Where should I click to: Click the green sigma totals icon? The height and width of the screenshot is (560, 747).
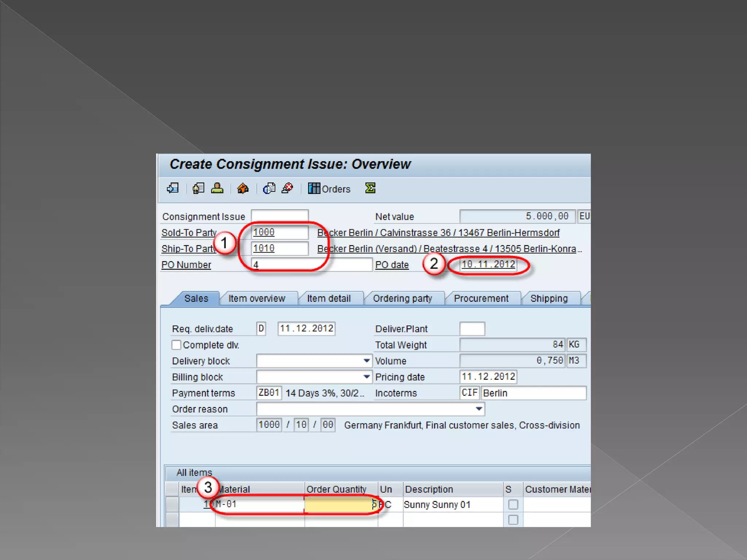click(x=370, y=188)
